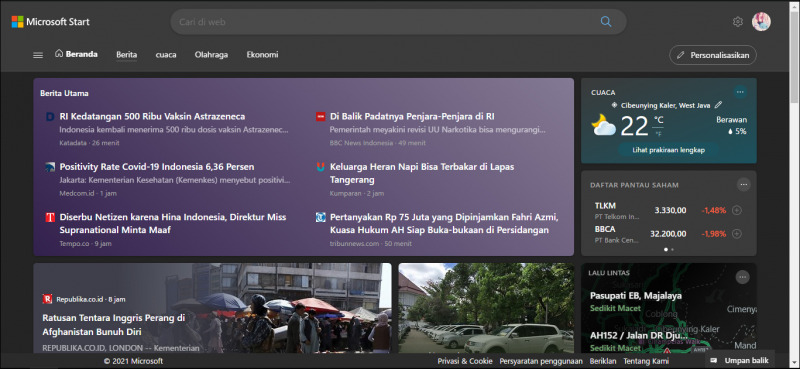Screen dimensions: 800x369
Task: Open the Berita tab
Action: 127,55
